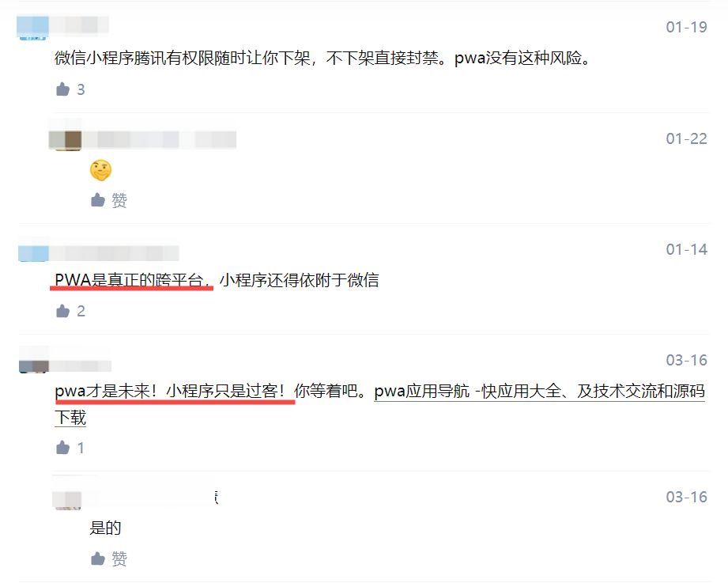Viewport: 728px width, 583px height.
Task: Click blurred username of 01-14 commenter
Action: (114, 253)
